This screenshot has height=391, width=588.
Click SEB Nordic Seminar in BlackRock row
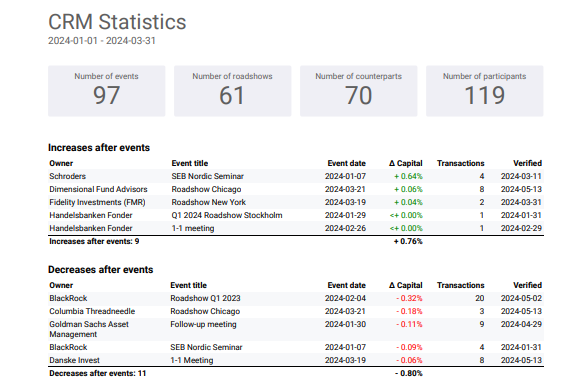point(206,348)
